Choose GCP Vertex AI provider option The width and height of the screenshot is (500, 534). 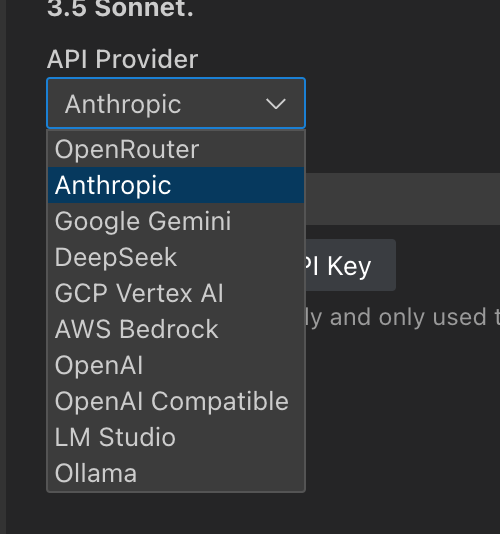tap(176, 293)
